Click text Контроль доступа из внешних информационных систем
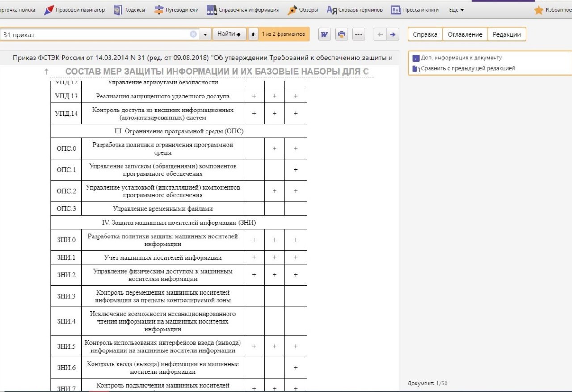 pyautogui.click(x=163, y=114)
